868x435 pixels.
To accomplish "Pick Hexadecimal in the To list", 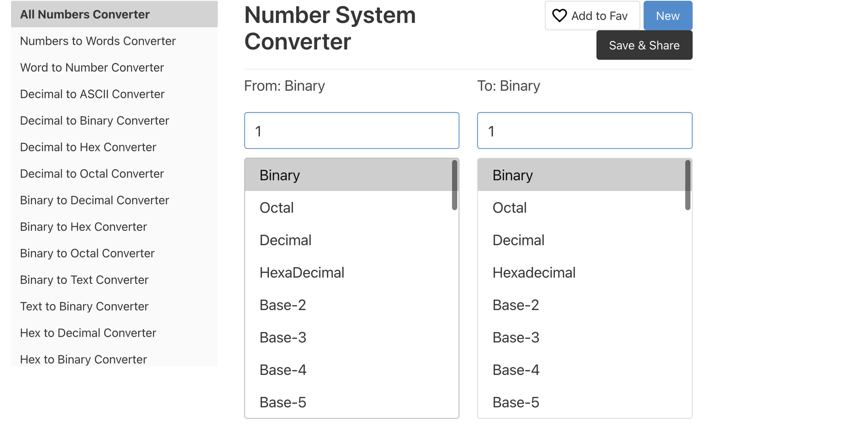I will click(581, 273).
